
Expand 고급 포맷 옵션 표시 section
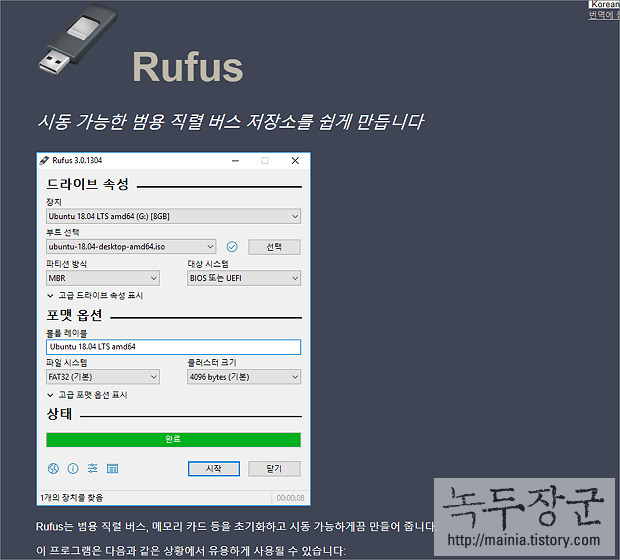[x=87, y=395]
